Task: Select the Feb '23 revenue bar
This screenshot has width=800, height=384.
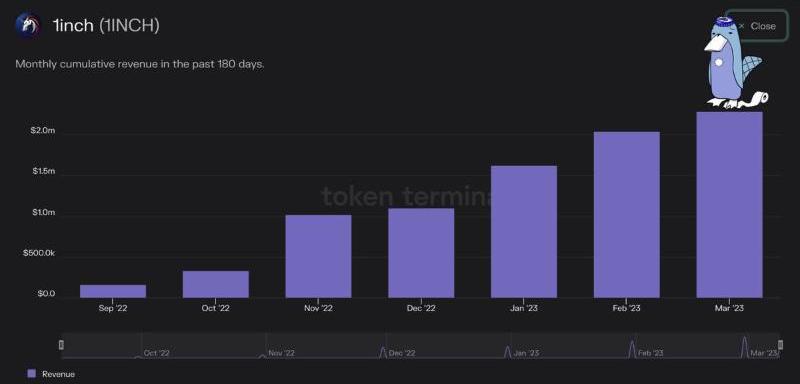Action: (627, 215)
